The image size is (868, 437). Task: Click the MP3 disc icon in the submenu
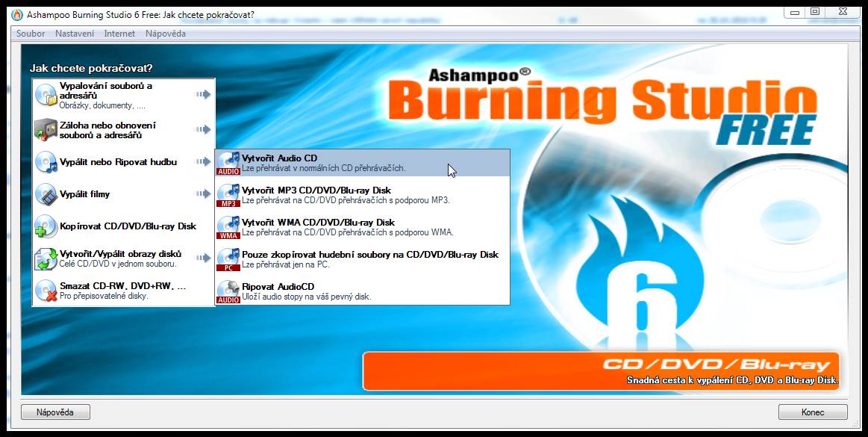(228, 195)
